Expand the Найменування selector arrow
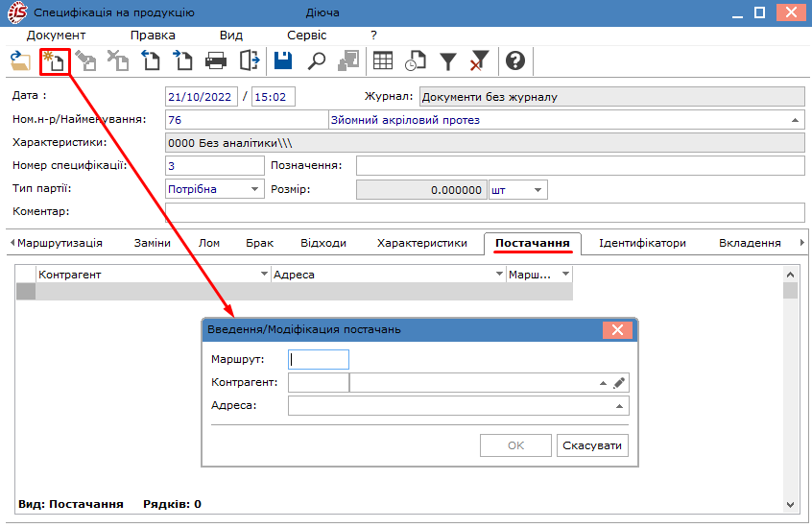812x528 pixels. 795,120
